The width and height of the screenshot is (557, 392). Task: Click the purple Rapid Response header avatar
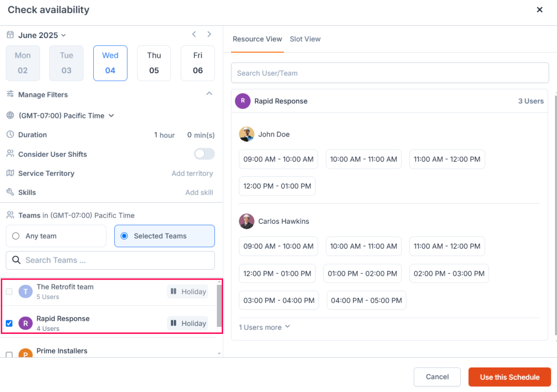coord(243,101)
